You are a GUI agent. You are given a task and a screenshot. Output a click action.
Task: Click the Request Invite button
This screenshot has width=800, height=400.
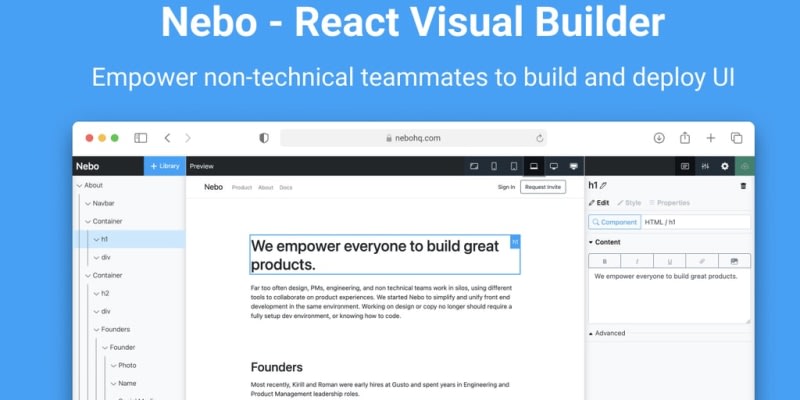tap(543, 187)
